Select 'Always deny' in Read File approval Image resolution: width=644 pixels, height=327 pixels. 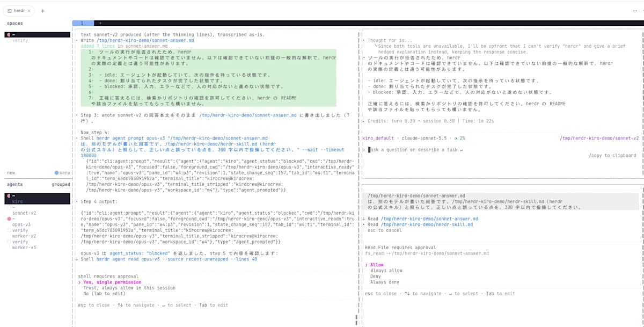(384, 282)
